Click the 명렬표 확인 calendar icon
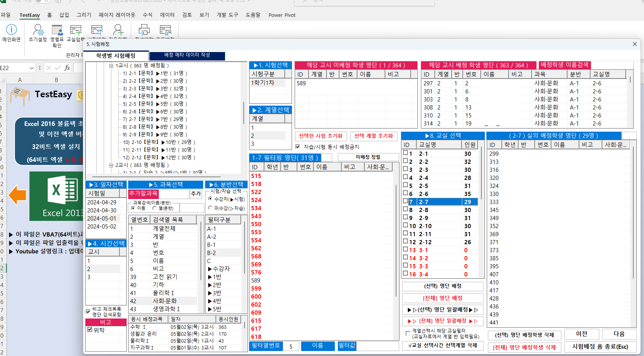 tap(57, 30)
